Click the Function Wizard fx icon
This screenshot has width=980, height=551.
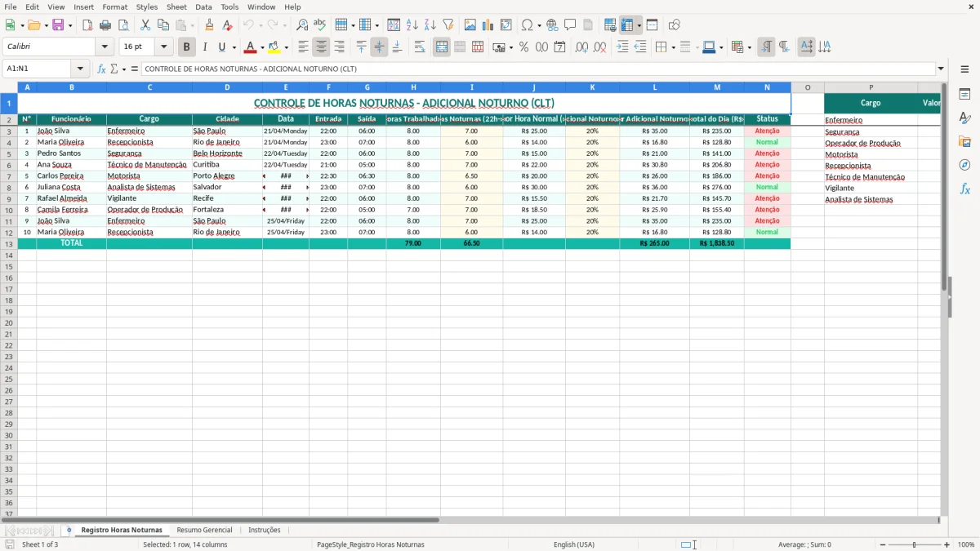coord(102,69)
